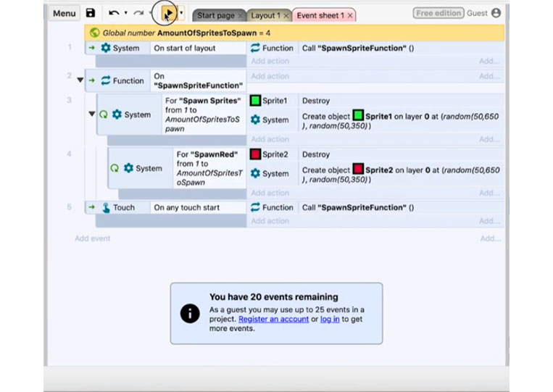Image resolution: width=553 pixels, height=392 pixels.
Task: Select the On any touch start condition
Action: 198,208
